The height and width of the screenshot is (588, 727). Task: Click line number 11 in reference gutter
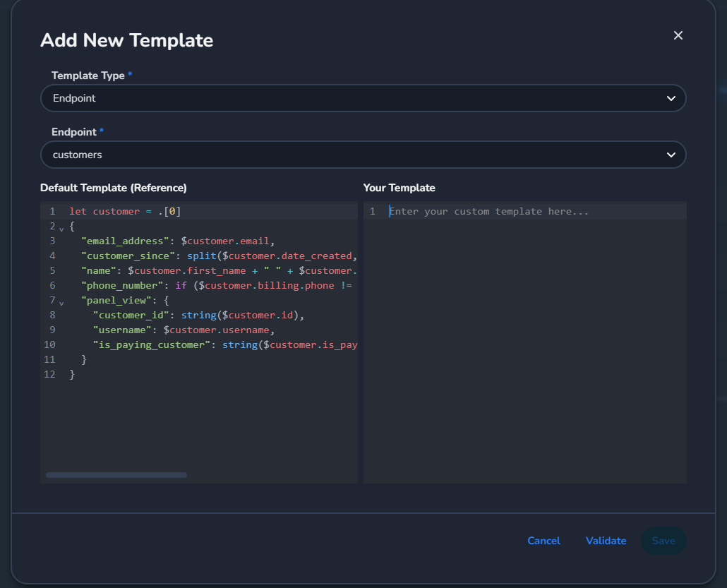[x=49, y=360]
